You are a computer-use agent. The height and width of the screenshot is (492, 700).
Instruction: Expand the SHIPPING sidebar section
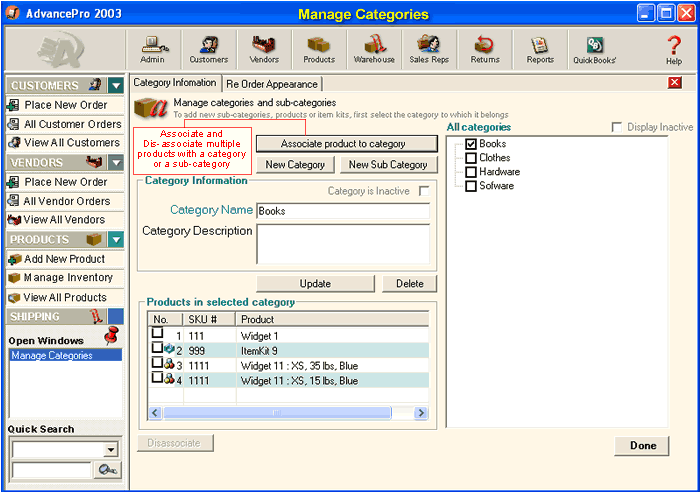116,317
